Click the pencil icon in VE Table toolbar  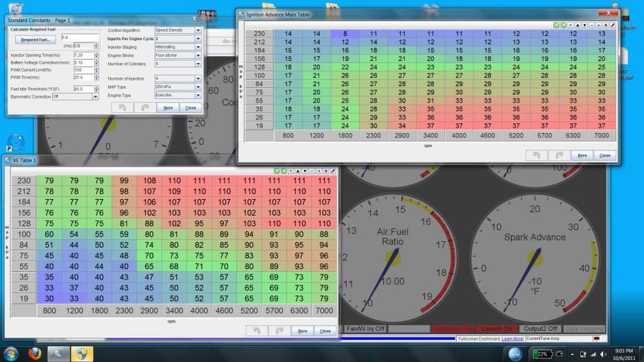tap(333, 170)
